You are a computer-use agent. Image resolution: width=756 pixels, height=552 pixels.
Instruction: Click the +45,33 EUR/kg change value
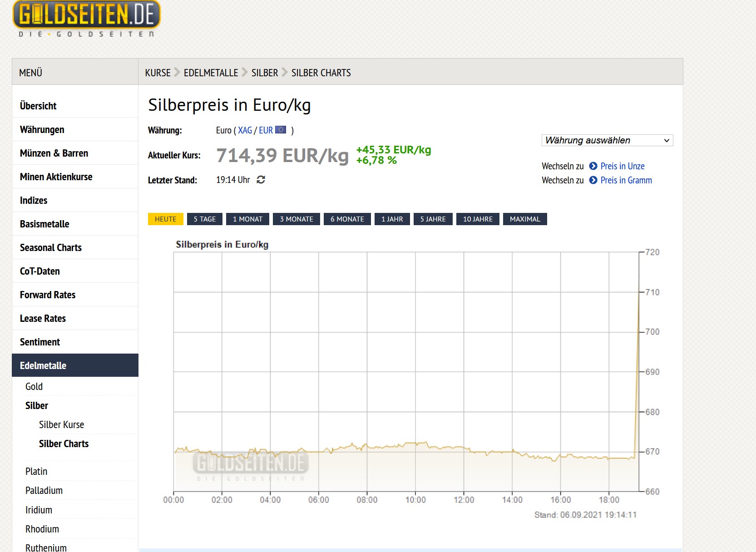(394, 150)
